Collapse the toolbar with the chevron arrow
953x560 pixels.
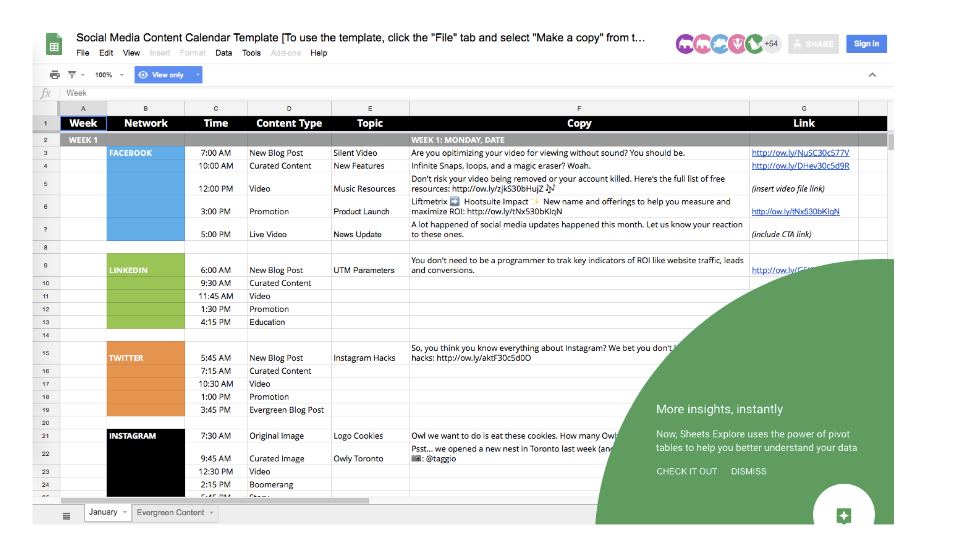(872, 75)
